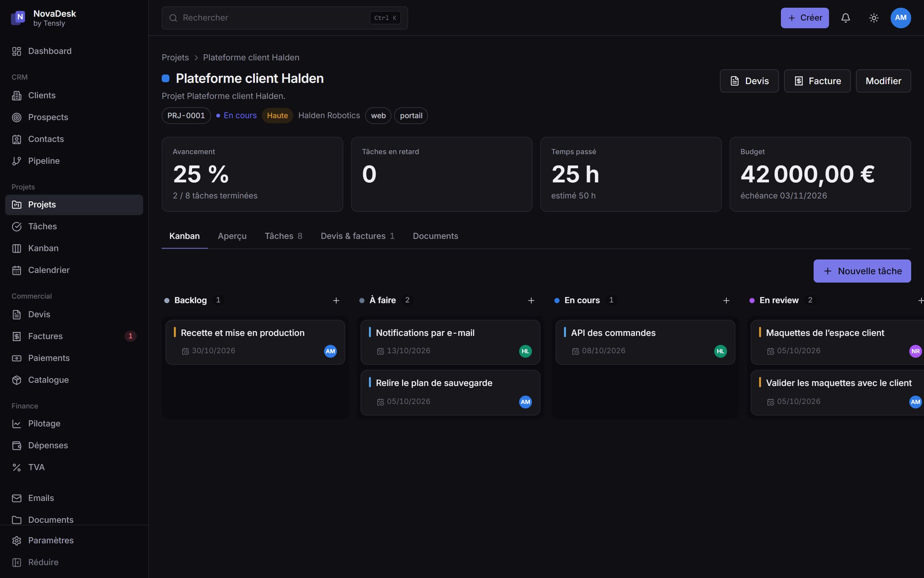Focus the Rechercher search field
The height and width of the screenshot is (578, 924).
coord(285,18)
